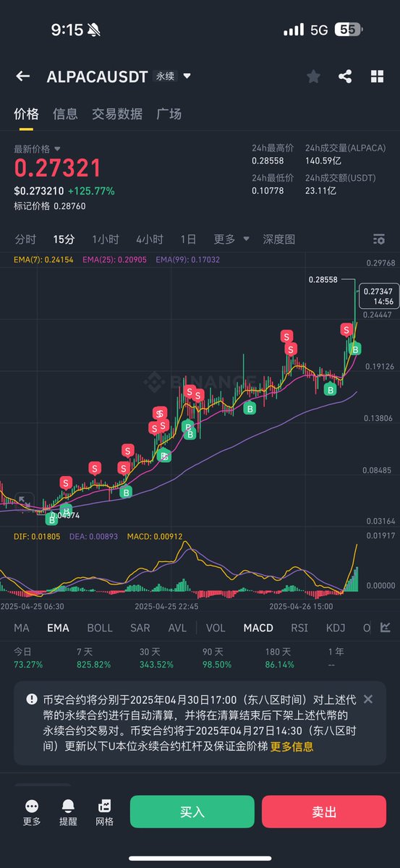
Task: Open the share icon
Action: click(345, 76)
